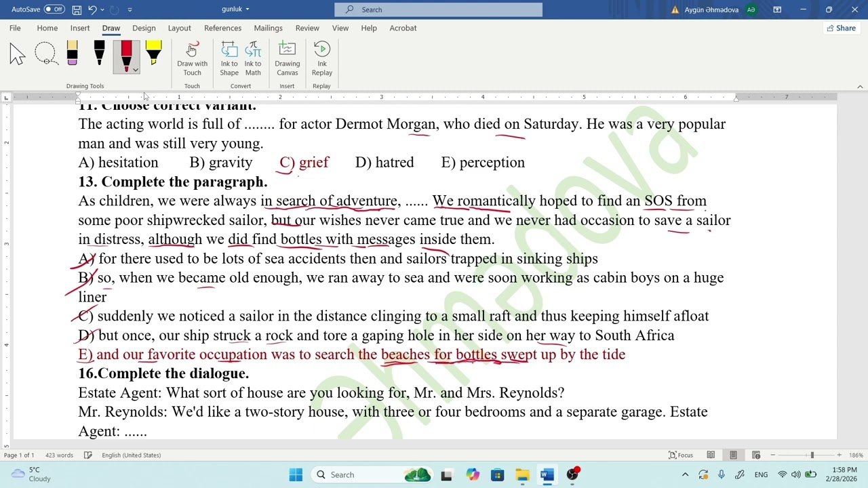Screen dimensions: 868x488
Task: Click the 5°C Cloudy weather widget
Action: click(x=31, y=474)
